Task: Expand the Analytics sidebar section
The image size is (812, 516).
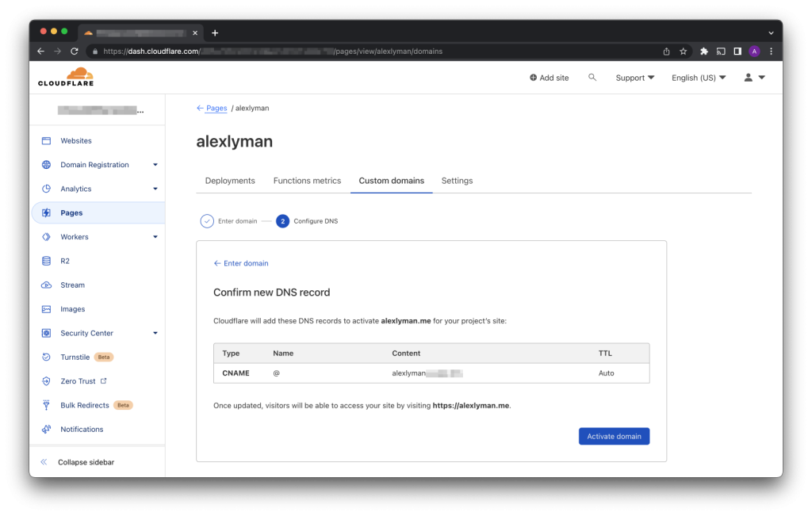Action: coord(155,189)
